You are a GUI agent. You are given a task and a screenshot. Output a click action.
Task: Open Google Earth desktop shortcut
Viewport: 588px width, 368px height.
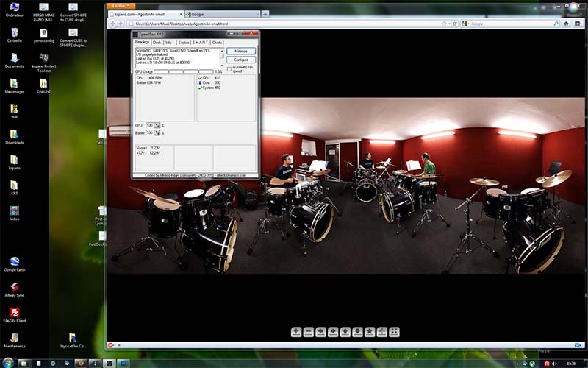click(x=14, y=262)
